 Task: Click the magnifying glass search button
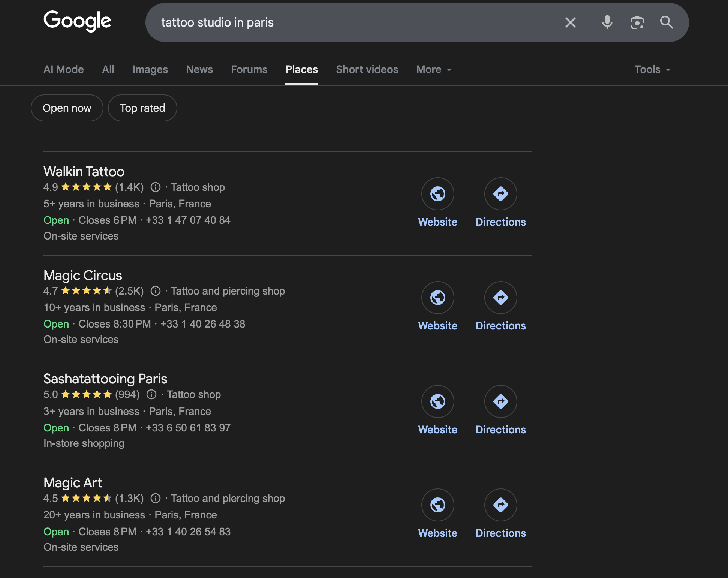[x=666, y=22]
